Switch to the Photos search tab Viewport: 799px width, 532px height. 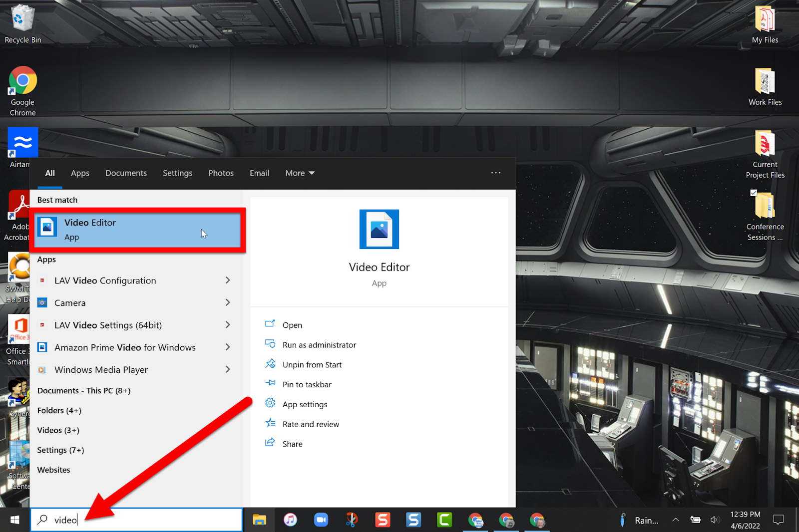pos(221,173)
